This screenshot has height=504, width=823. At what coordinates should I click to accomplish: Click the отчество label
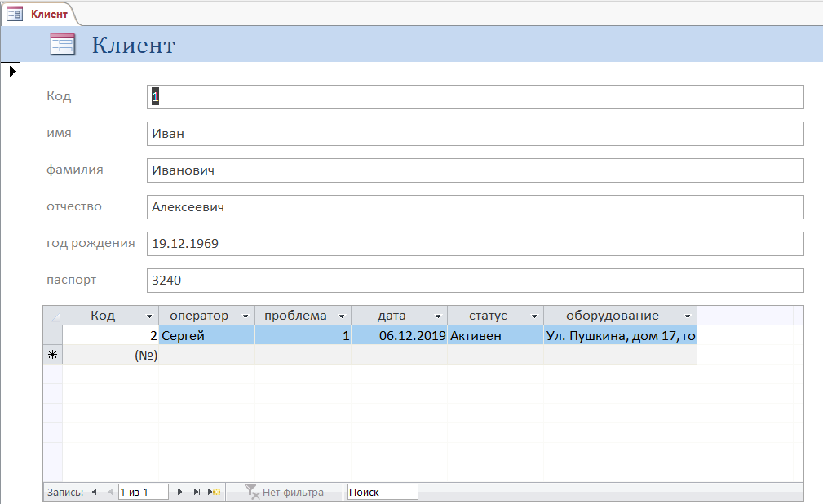[74, 206]
